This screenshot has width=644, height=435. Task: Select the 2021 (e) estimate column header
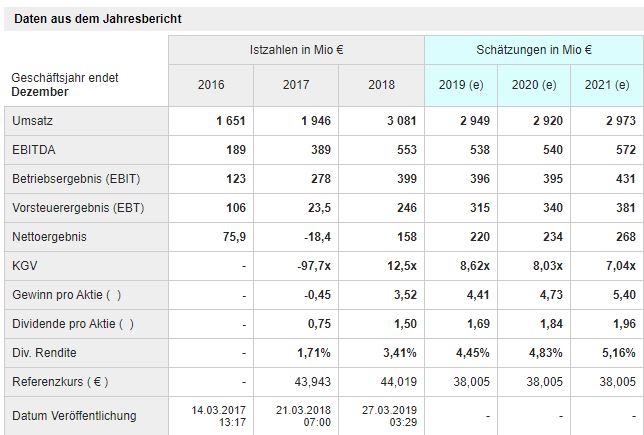click(606, 84)
